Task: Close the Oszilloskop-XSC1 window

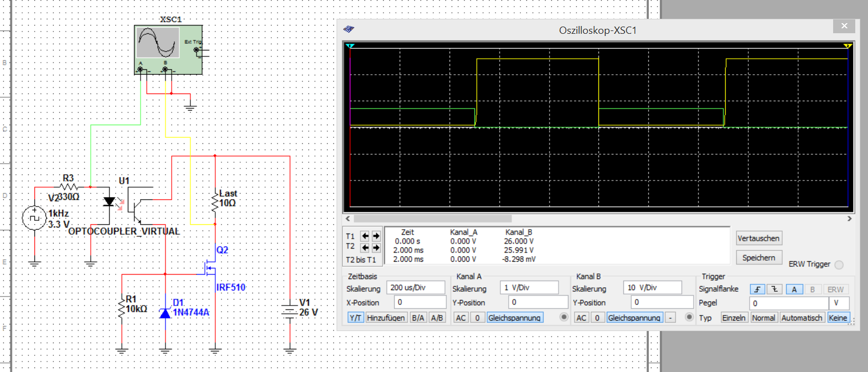Action: [x=845, y=27]
